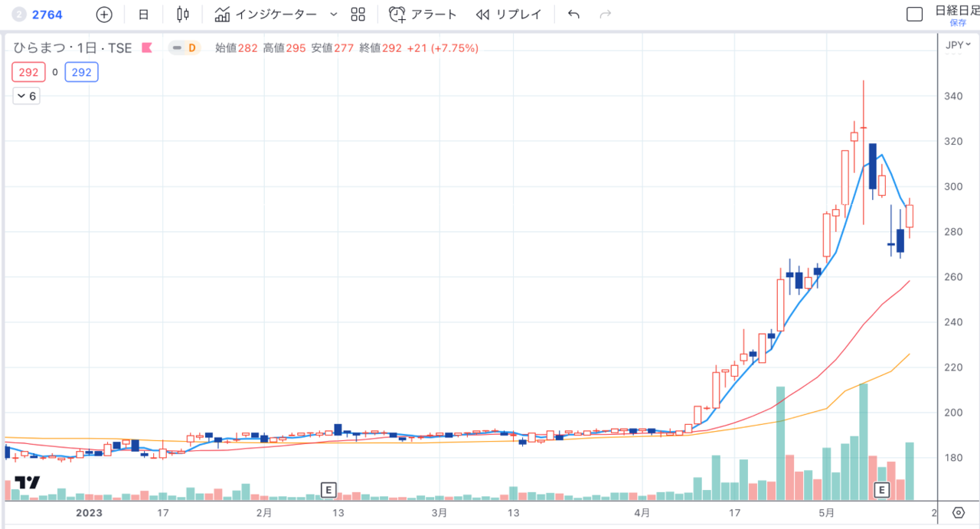Expand the chevron beside インジケーター
980x529 pixels.
coord(333,15)
